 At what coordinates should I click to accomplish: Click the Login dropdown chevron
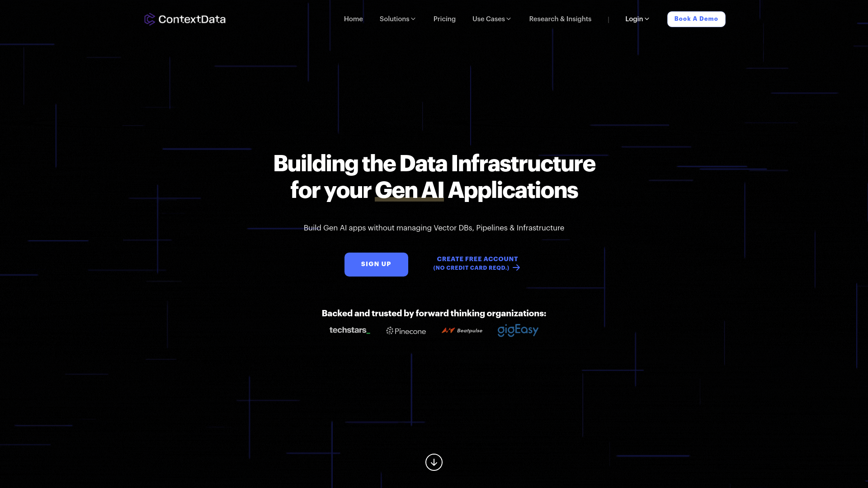[x=647, y=19]
